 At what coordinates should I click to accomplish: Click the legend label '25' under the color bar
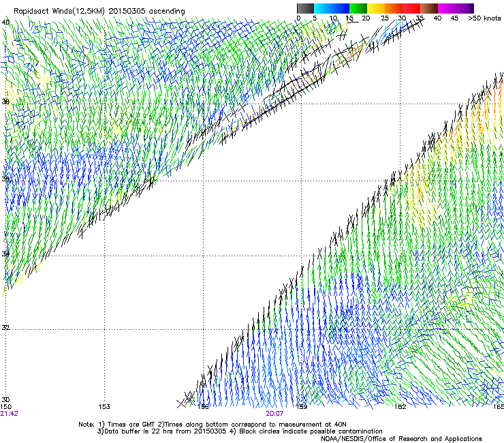pyautogui.click(x=385, y=18)
